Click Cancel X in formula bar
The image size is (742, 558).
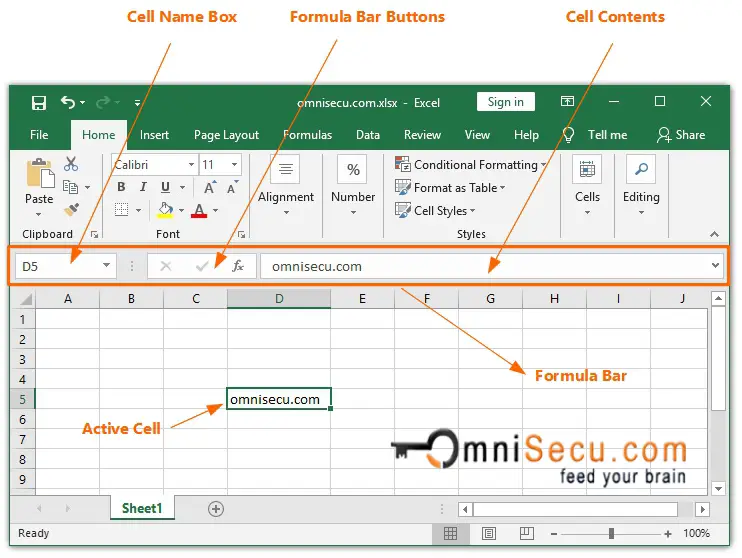166,266
